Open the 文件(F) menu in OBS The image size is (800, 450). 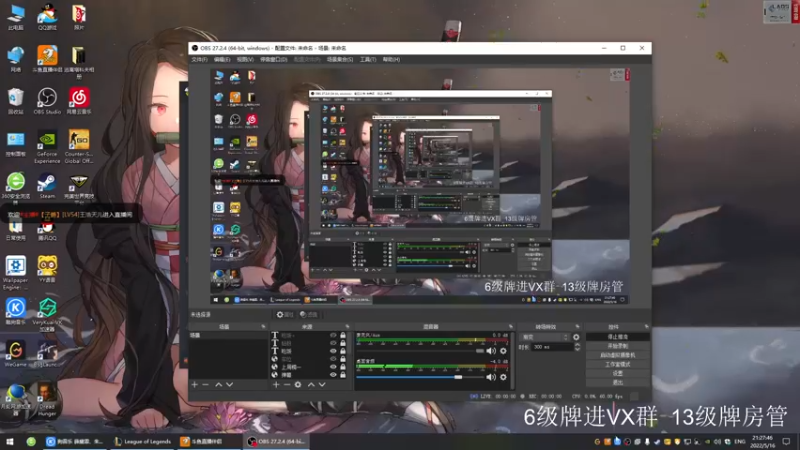click(199, 60)
